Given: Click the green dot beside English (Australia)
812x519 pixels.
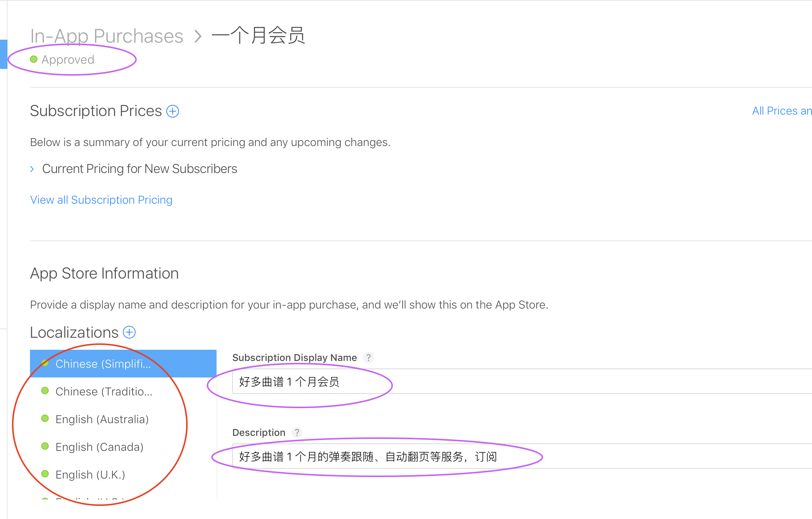Looking at the screenshot, I should click(x=45, y=418).
